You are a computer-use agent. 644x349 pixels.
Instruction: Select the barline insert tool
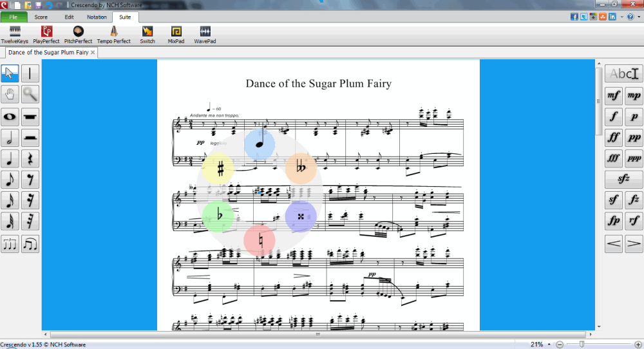(x=30, y=74)
